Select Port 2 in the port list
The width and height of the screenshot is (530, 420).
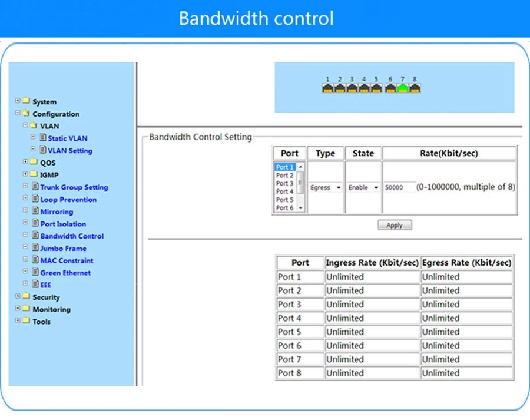coord(285,175)
